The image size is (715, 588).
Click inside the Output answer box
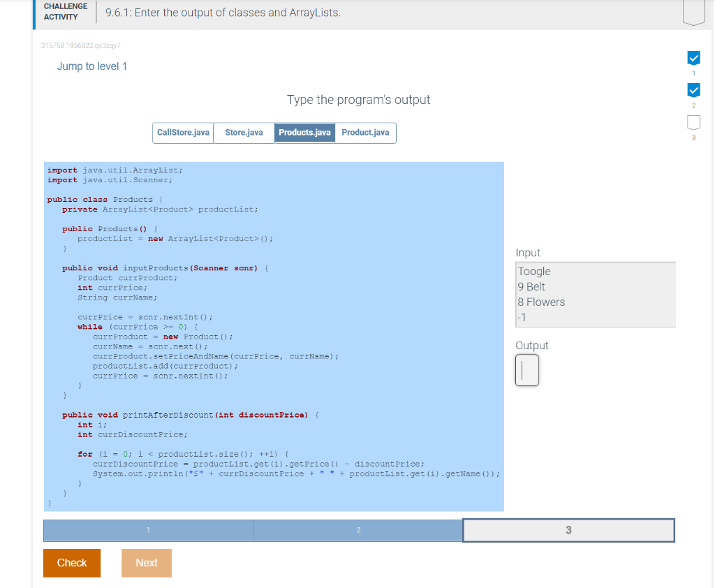[527, 369]
